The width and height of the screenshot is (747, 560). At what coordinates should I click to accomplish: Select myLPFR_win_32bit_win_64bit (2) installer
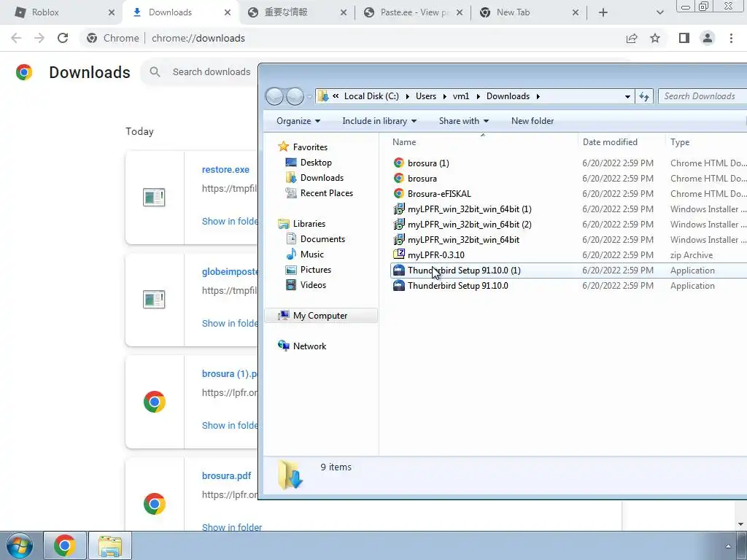click(x=470, y=225)
